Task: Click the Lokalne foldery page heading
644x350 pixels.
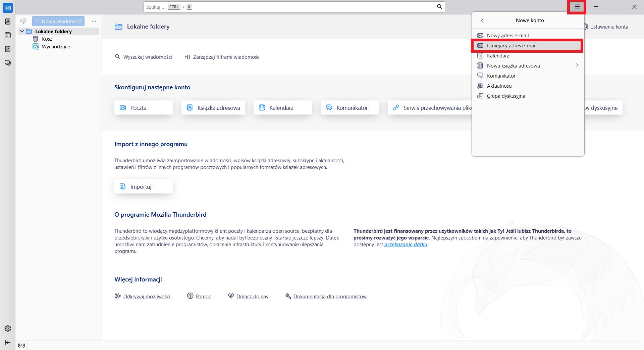Action: tap(148, 27)
